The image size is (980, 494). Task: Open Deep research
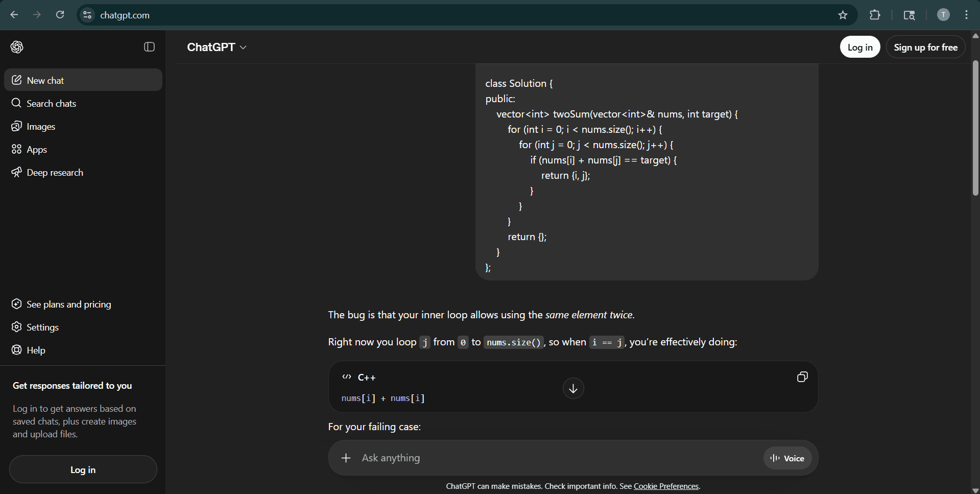(83, 172)
